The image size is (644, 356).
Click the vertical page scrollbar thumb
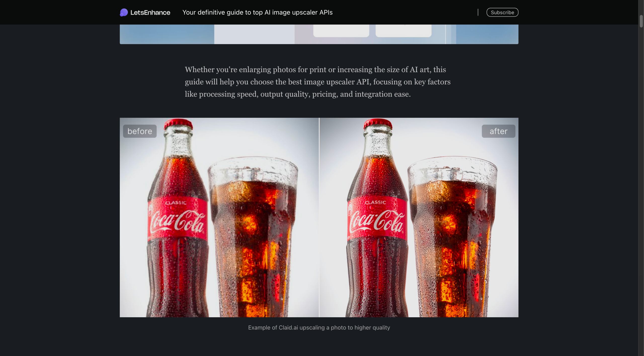coord(641,21)
